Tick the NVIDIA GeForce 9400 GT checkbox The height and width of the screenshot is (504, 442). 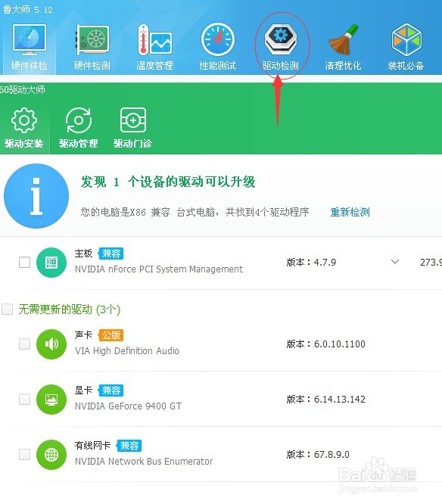[x=24, y=400]
